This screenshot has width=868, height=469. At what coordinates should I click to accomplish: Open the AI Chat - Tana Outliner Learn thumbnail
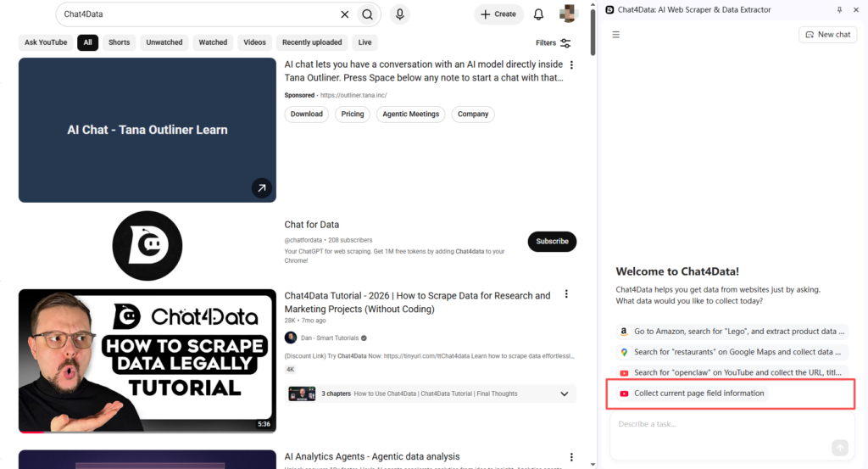click(x=147, y=130)
